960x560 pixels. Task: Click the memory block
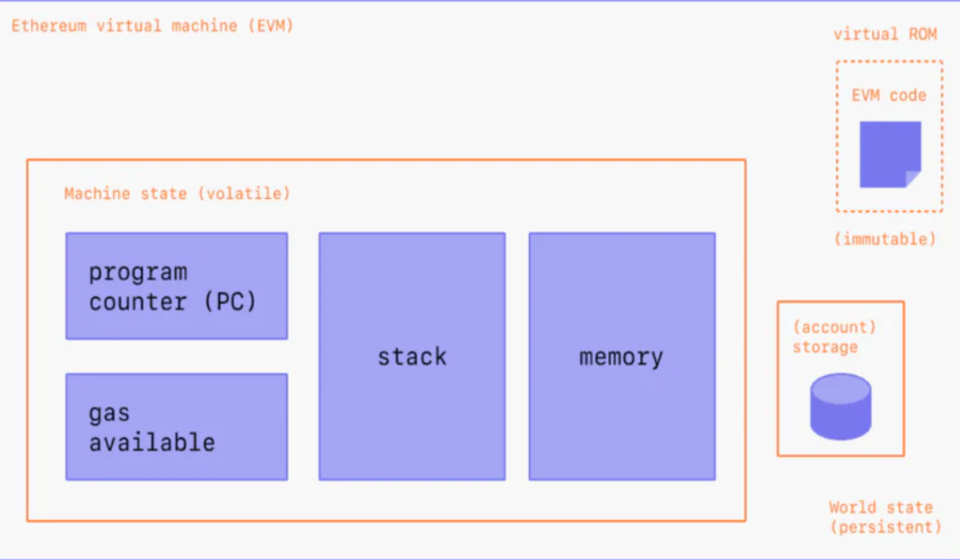622,356
